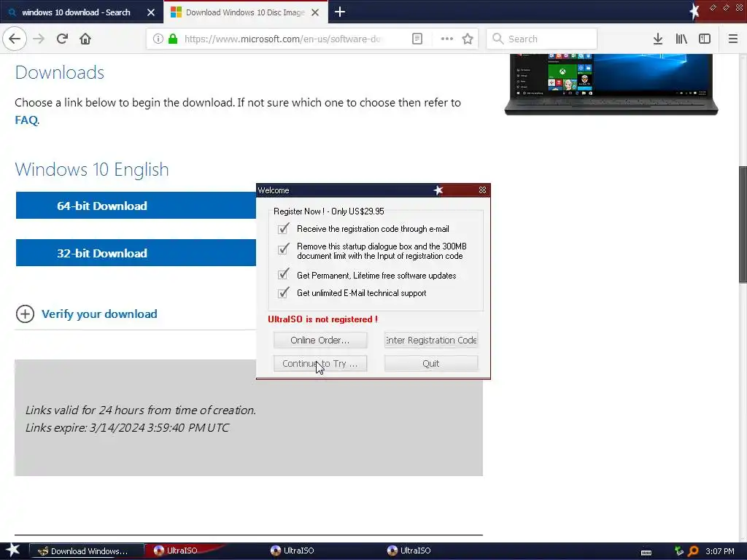
Task: Click the Enter Registration Code button
Action: (x=431, y=340)
